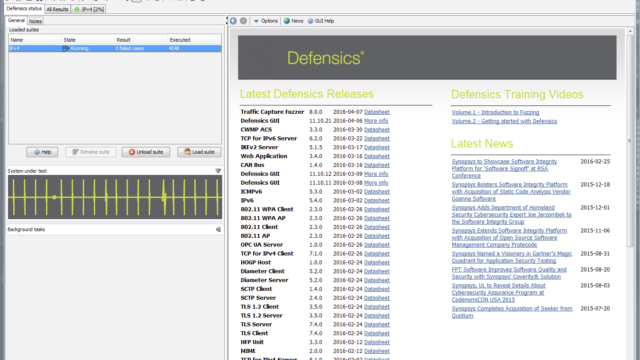The height and width of the screenshot is (360, 640).
Task: Click the GUI Help question icon
Action: [x=310, y=21]
